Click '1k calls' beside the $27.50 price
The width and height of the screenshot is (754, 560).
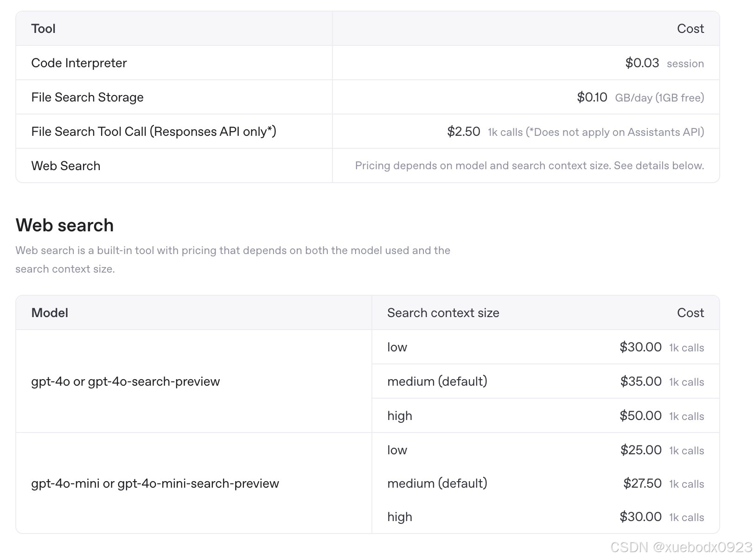[x=686, y=484]
